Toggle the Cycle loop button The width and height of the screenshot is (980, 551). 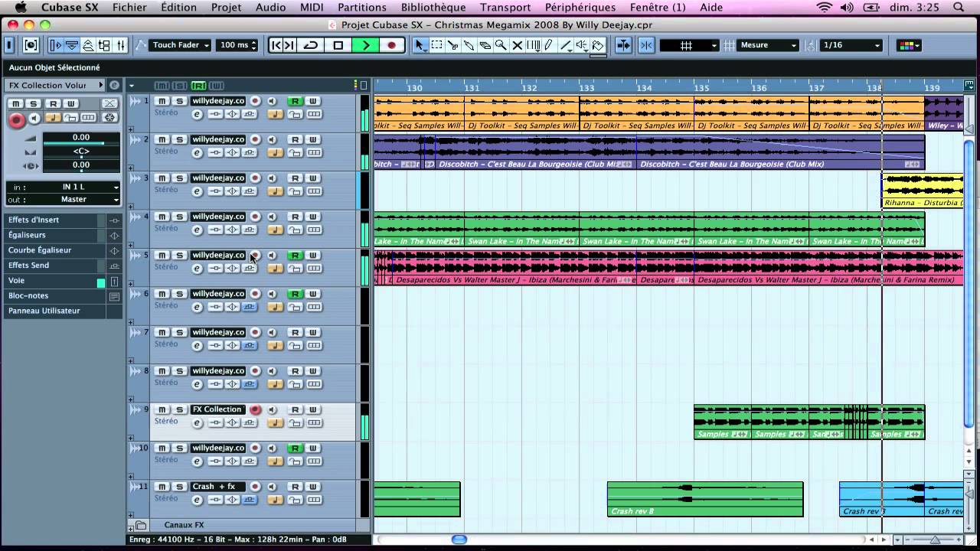click(310, 45)
